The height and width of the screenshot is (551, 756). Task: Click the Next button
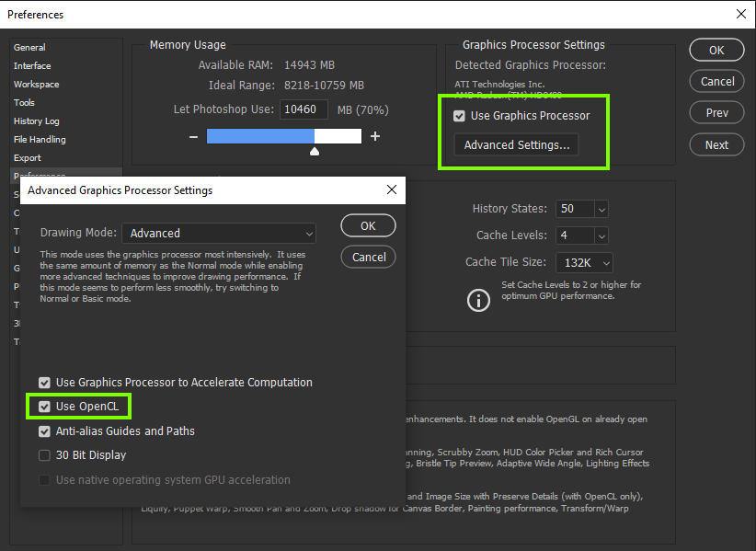[716, 144]
